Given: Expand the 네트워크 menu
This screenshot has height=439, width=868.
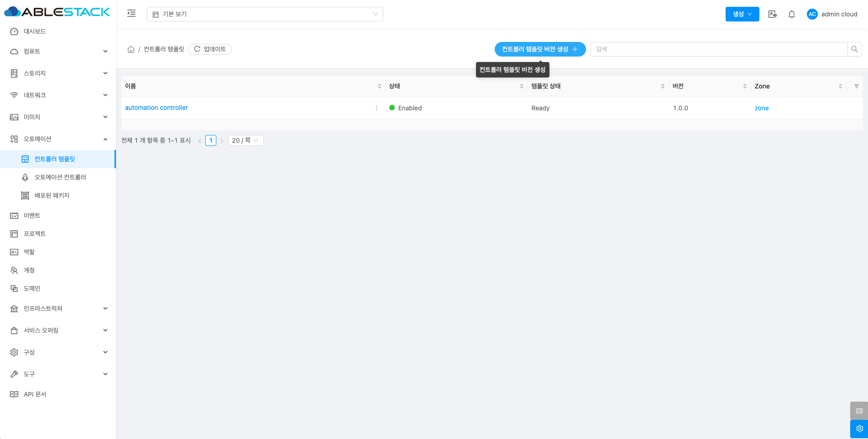Looking at the screenshot, I should pyautogui.click(x=58, y=95).
